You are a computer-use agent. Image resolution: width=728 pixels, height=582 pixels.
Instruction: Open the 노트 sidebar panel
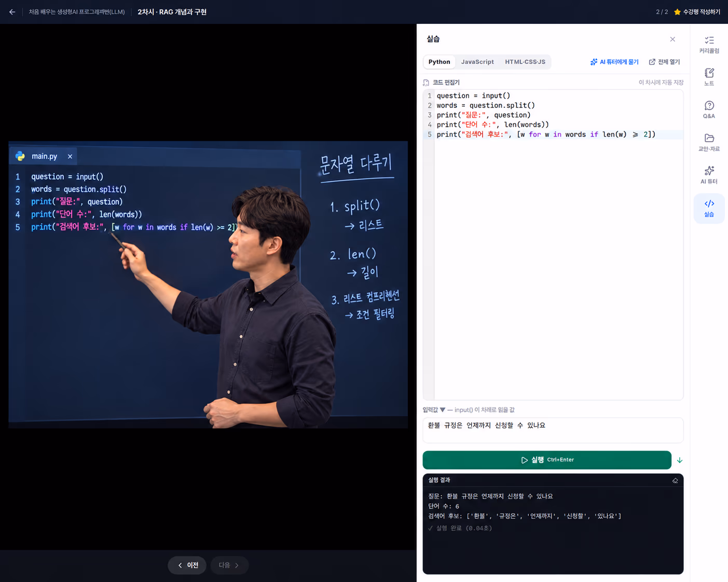pos(709,77)
